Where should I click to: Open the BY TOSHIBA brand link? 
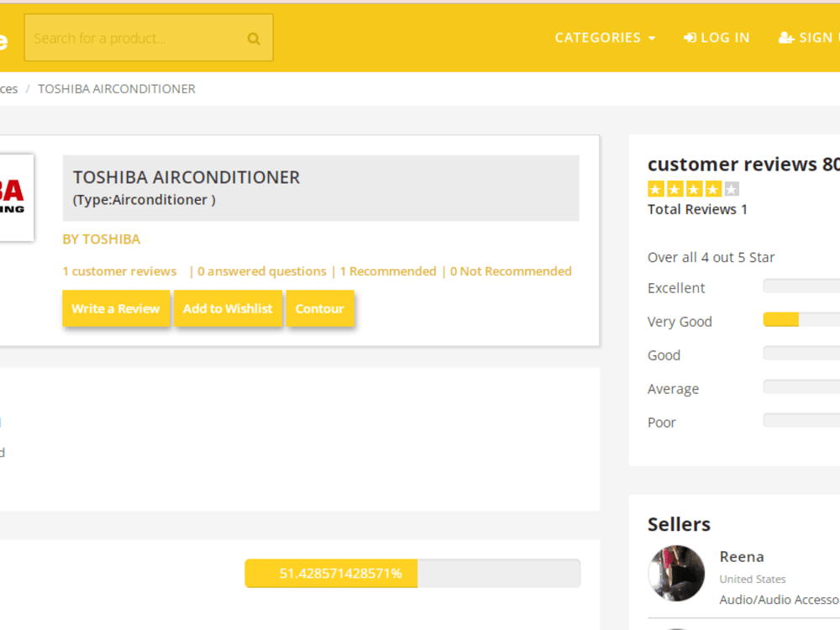pos(102,239)
